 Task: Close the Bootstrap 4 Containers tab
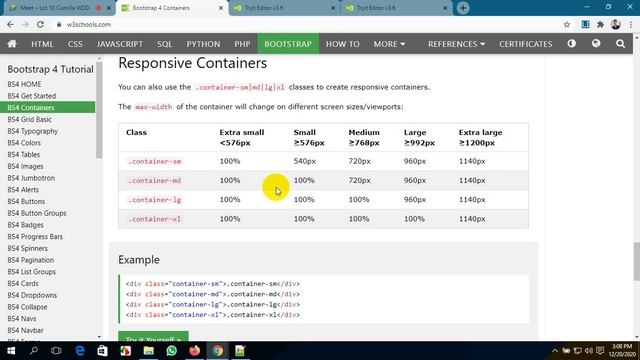coord(221,8)
